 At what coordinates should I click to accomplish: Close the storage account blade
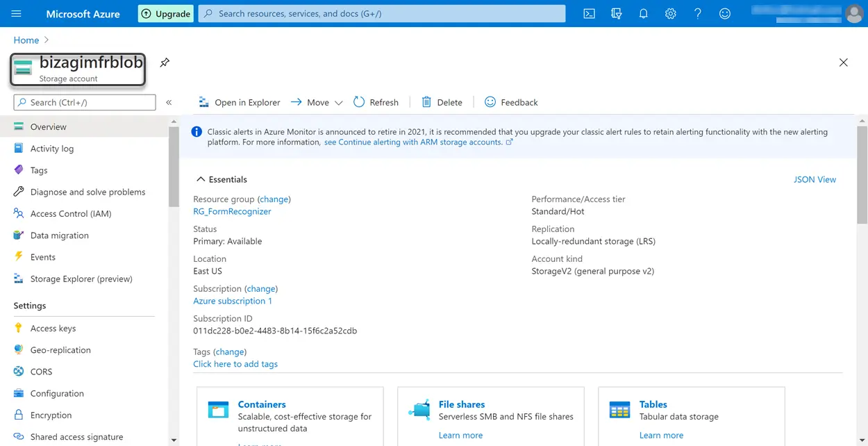pos(843,63)
